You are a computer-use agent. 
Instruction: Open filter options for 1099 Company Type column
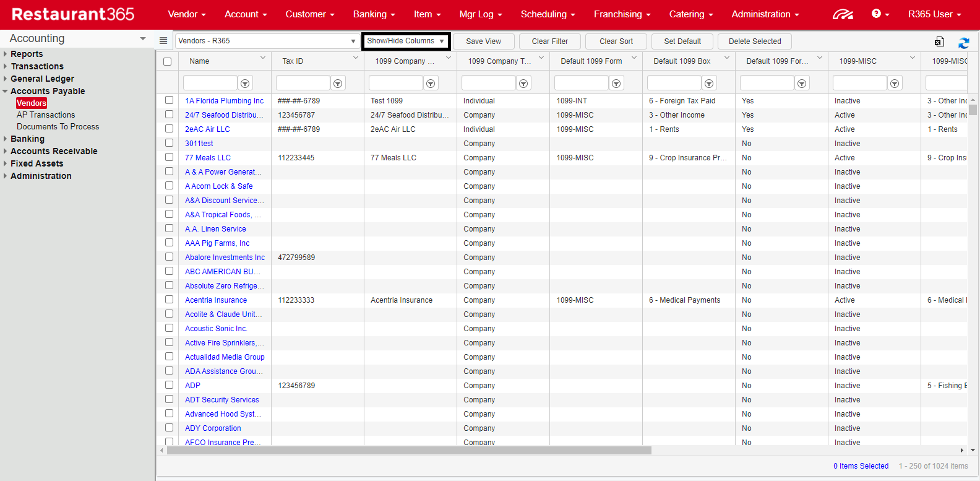pos(523,83)
